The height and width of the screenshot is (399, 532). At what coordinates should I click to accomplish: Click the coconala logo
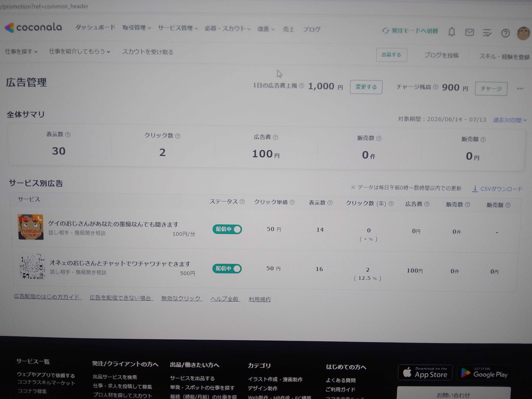[x=33, y=27]
